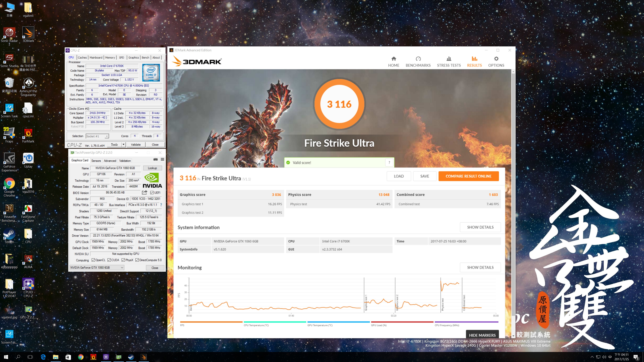Image resolution: width=644 pixels, height=362 pixels.
Task: Open Ashes of the Singularity desktop icon
Action: (x=28, y=87)
